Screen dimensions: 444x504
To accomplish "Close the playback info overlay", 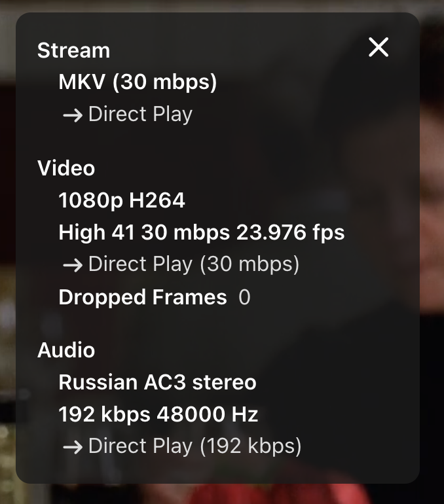I will (x=379, y=47).
